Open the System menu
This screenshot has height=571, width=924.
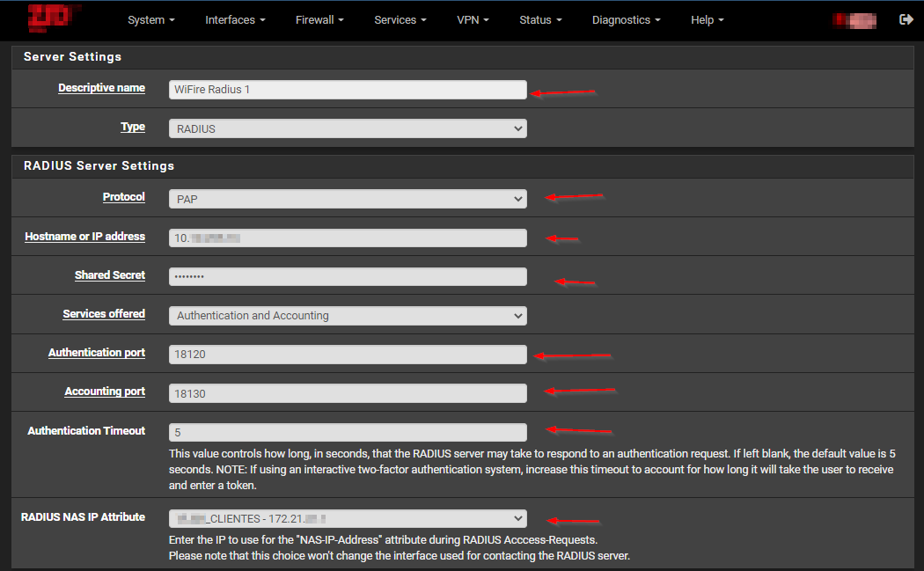point(151,20)
